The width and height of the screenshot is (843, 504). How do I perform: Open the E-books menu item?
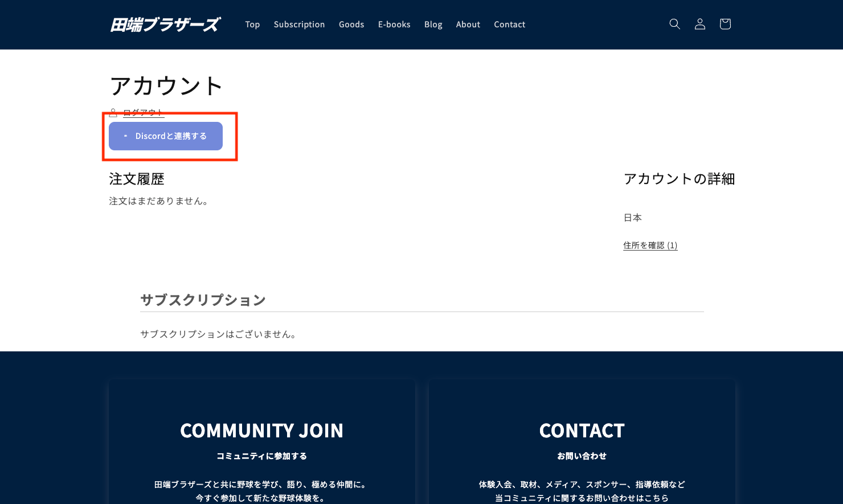[x=394, y=24]
